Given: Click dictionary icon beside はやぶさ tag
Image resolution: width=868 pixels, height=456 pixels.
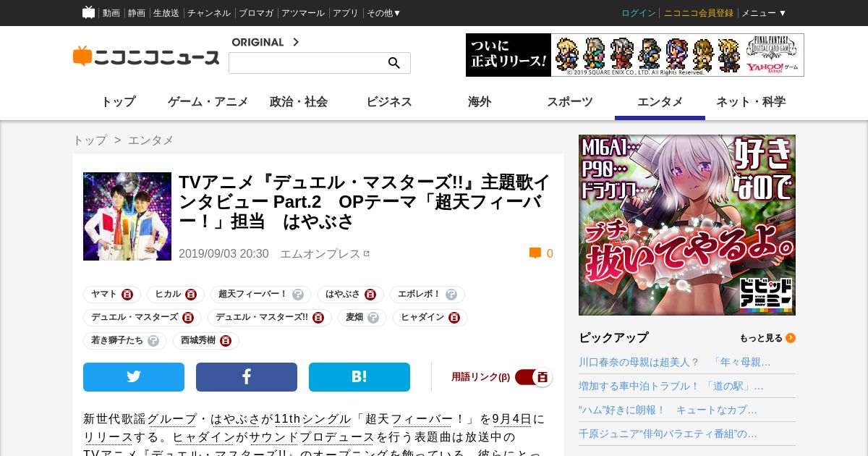Looking at the screenshot, I should pyautogui.click(x=370, y=295).
